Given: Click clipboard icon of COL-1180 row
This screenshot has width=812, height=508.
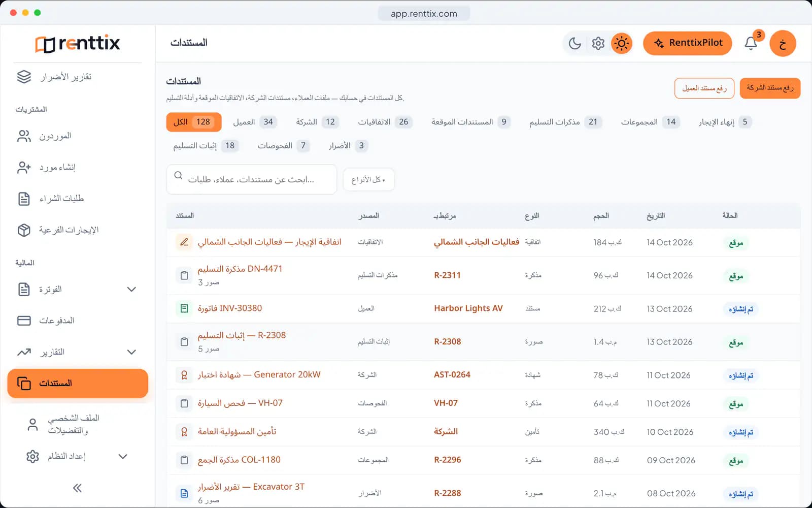Looking at the screenshot, I should [184, 460].
